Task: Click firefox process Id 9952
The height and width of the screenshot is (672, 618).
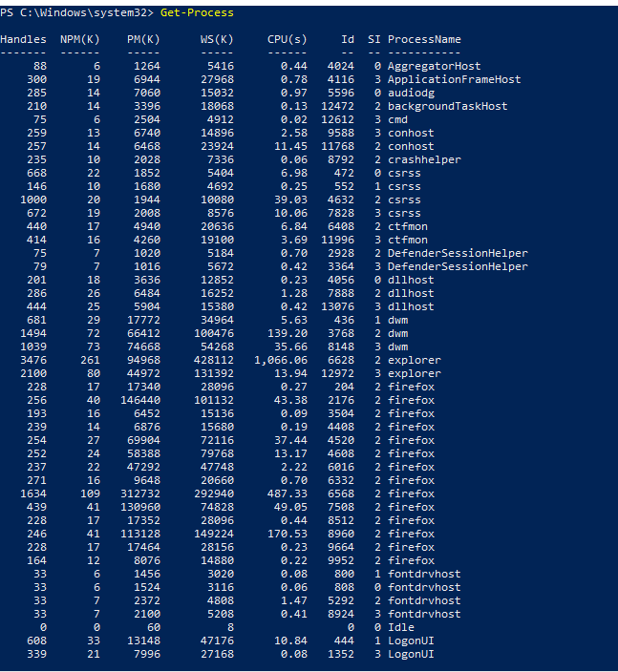Action: click(x=341, y=560)
